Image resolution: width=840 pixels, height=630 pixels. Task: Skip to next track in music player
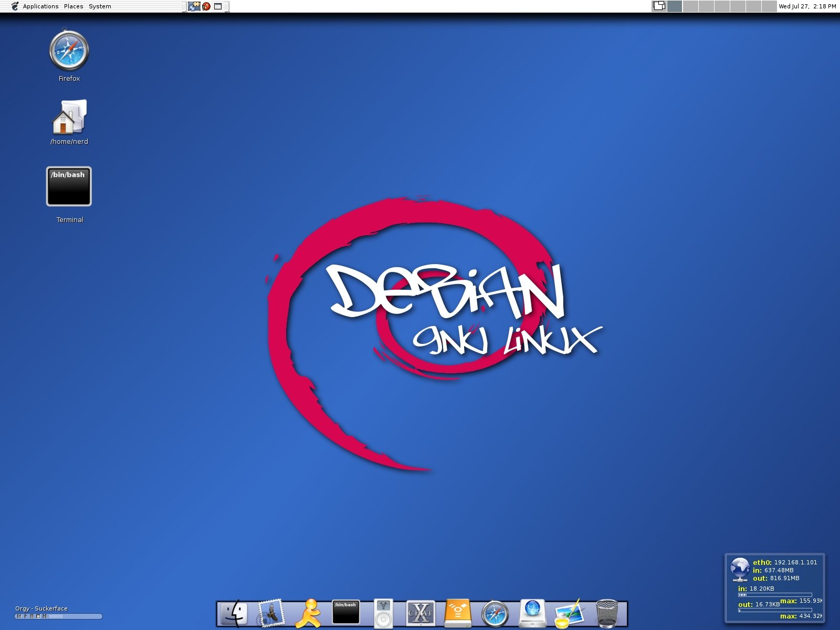(44, 616)
